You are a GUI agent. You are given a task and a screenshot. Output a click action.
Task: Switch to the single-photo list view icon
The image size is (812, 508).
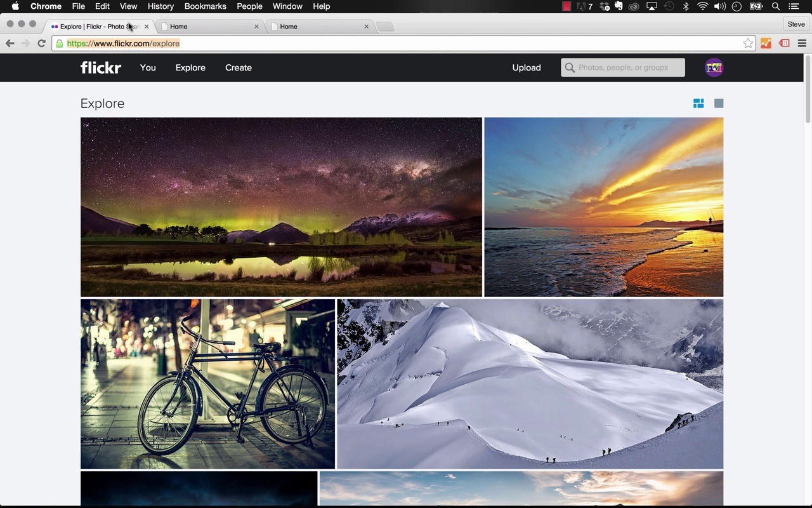point(719,104)
